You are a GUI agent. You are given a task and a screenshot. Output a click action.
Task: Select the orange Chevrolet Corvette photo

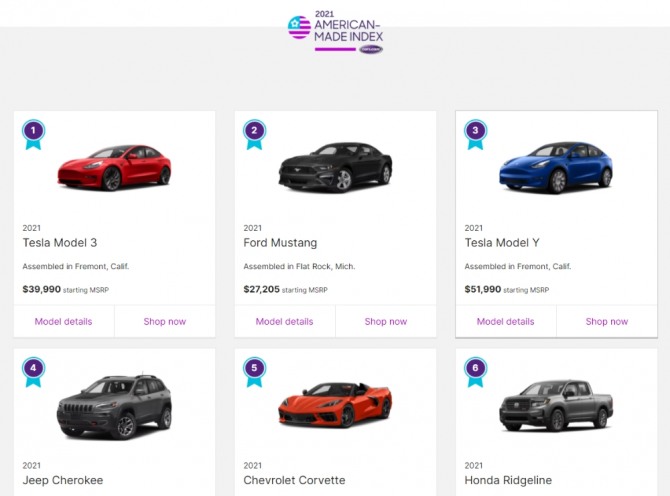point(335,406)
